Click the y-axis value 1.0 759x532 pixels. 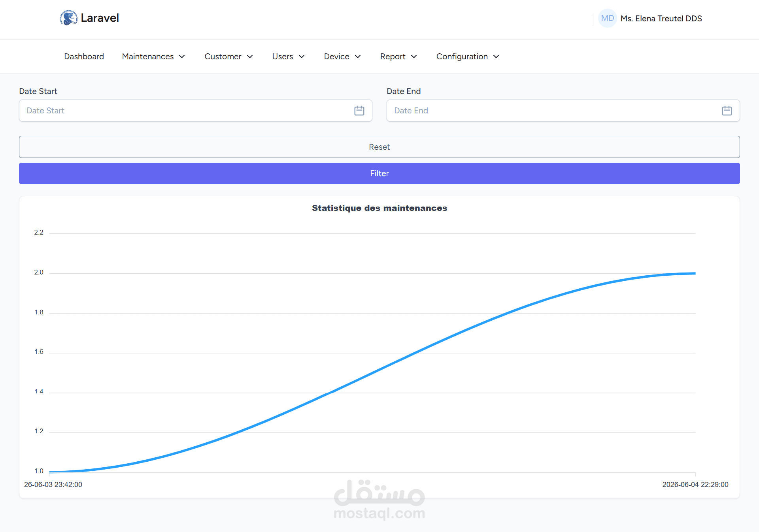tap(39, 471)
